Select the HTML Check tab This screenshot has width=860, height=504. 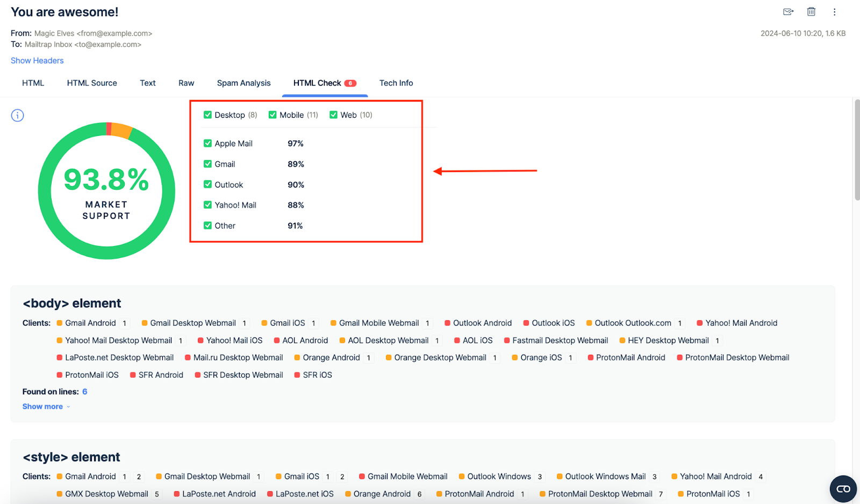click(325, 83)
